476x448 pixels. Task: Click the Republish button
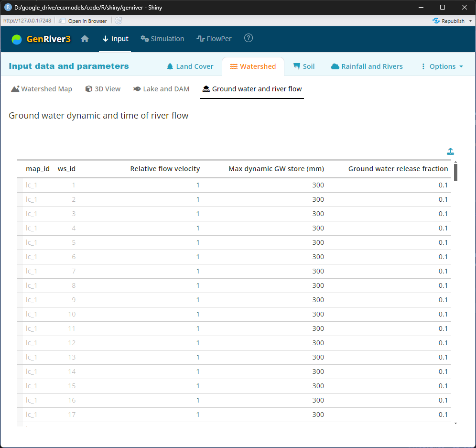(449, 21)
